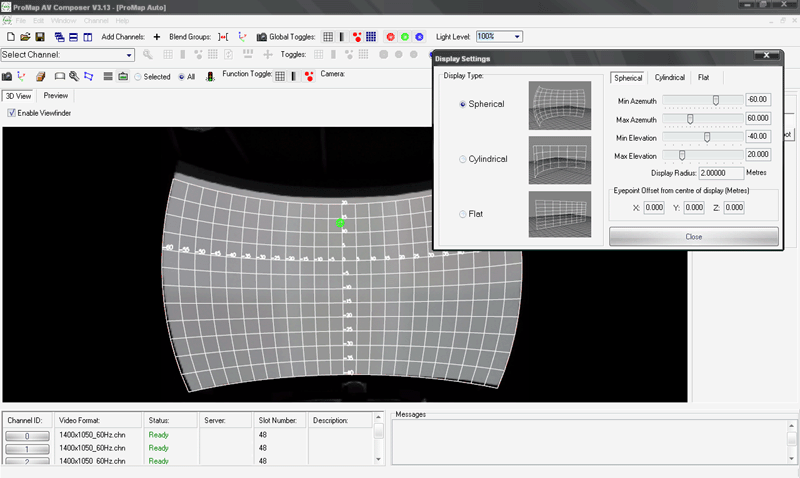Select the Cylindrical display type radio button
Image resolution: width=800 pixels, height=478 pixels.
tap(462, 159)
